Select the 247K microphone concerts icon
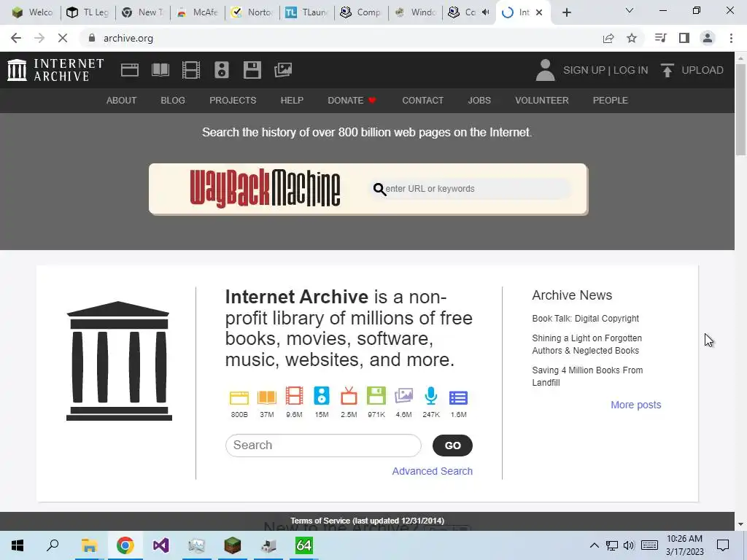The height and width of the screenshot is (560, 747). coord(430,396)
